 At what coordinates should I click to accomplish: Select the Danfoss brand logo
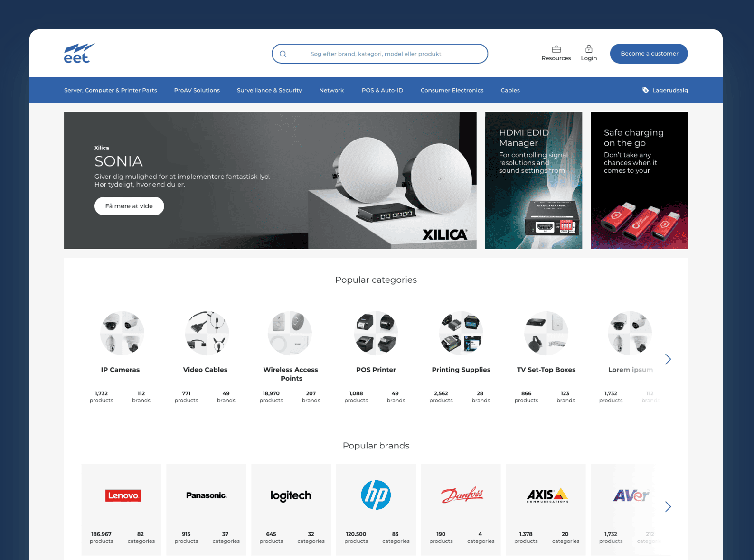pyautogui.click(x=462, y=495)
